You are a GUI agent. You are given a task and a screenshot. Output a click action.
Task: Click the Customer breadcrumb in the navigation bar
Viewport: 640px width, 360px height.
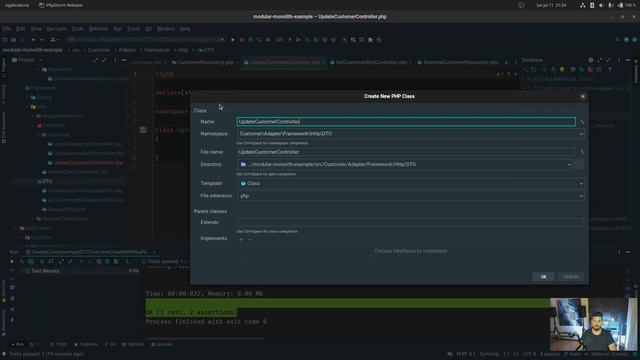pyautogui.click(x=99, y=50)
